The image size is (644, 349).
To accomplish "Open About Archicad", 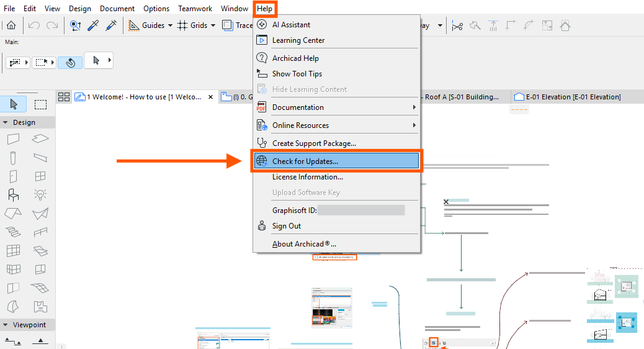I will click(336, 244).
